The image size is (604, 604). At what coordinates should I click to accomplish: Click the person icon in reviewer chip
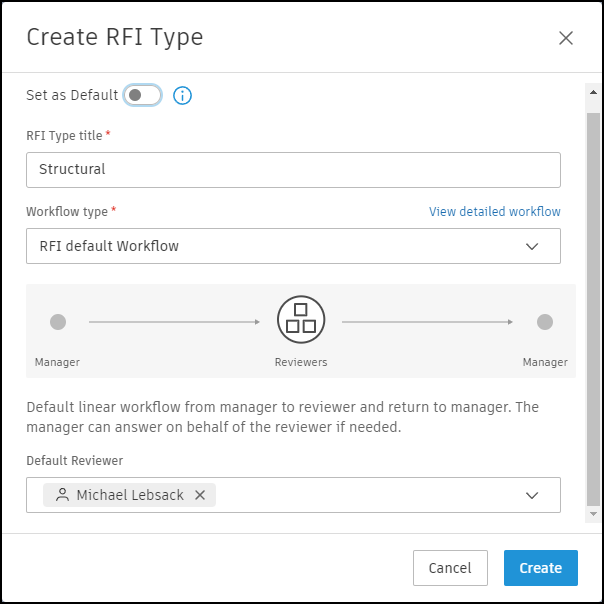coord(62,495)
